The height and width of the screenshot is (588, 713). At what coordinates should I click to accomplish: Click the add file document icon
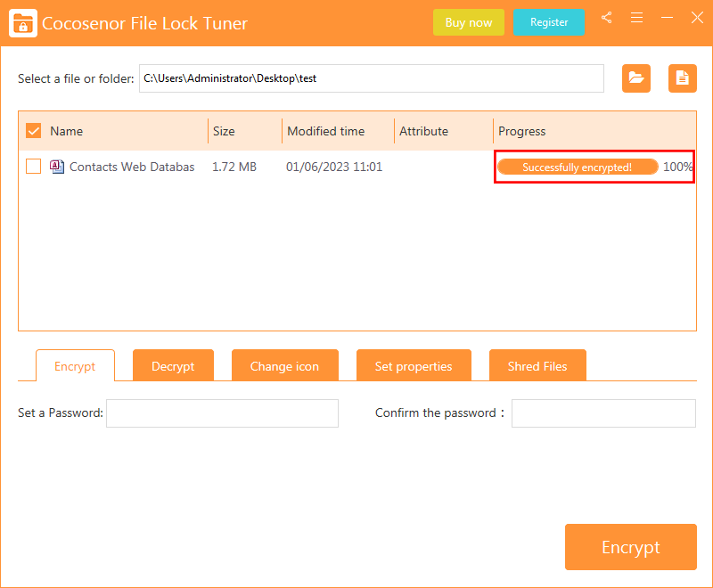tap(682, 78)
